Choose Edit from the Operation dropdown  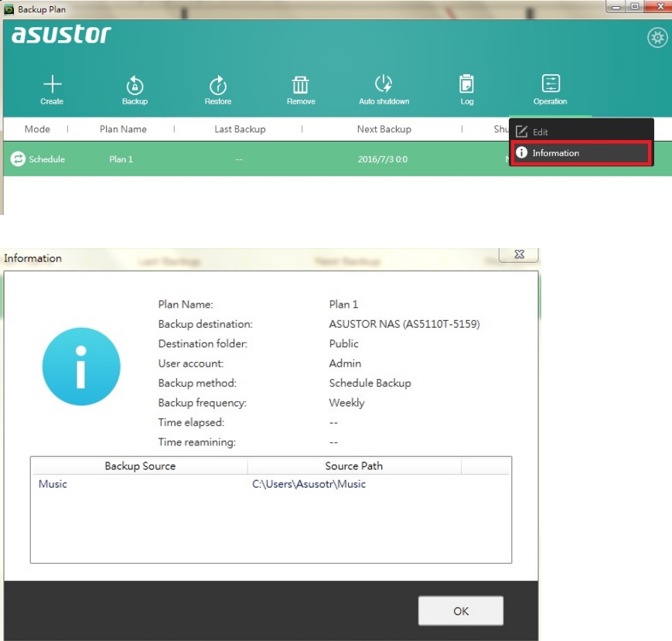point(581,131)
